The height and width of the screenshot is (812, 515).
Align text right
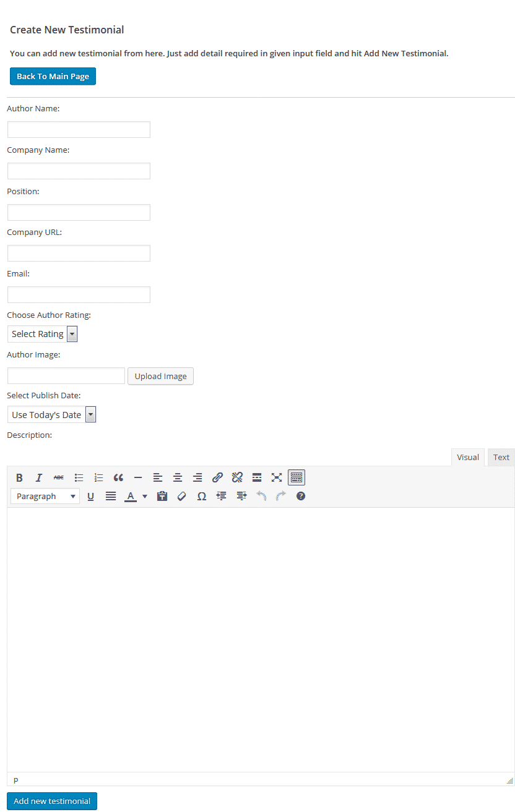[197, 477]
